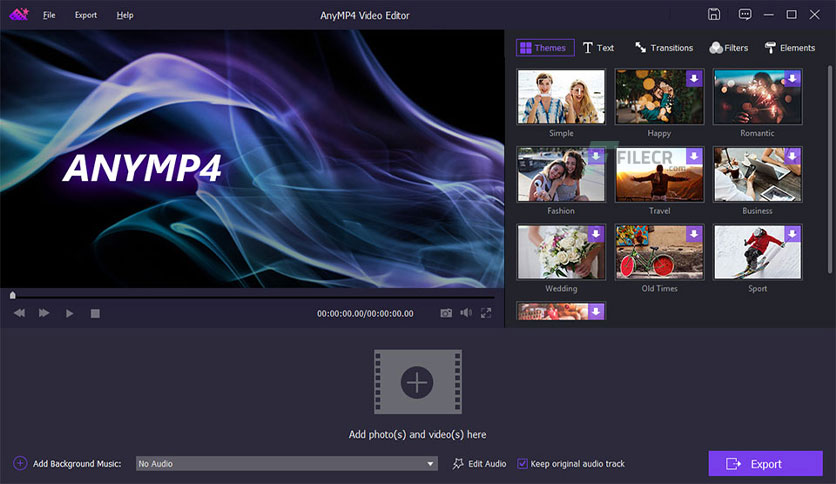836x484 pixels.
Task: Click the 'Add Background Music:' label
Action: (x=77, y=464)
